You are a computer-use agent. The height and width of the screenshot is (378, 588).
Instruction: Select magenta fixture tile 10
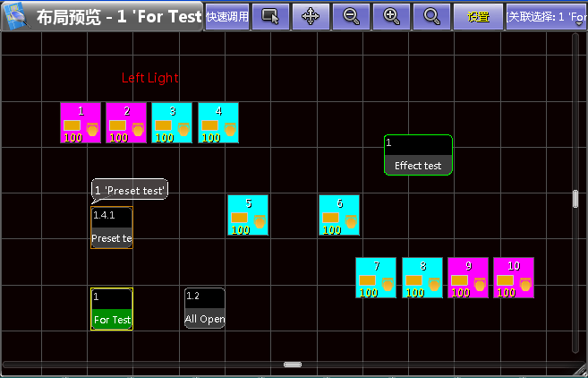(513, 278)
